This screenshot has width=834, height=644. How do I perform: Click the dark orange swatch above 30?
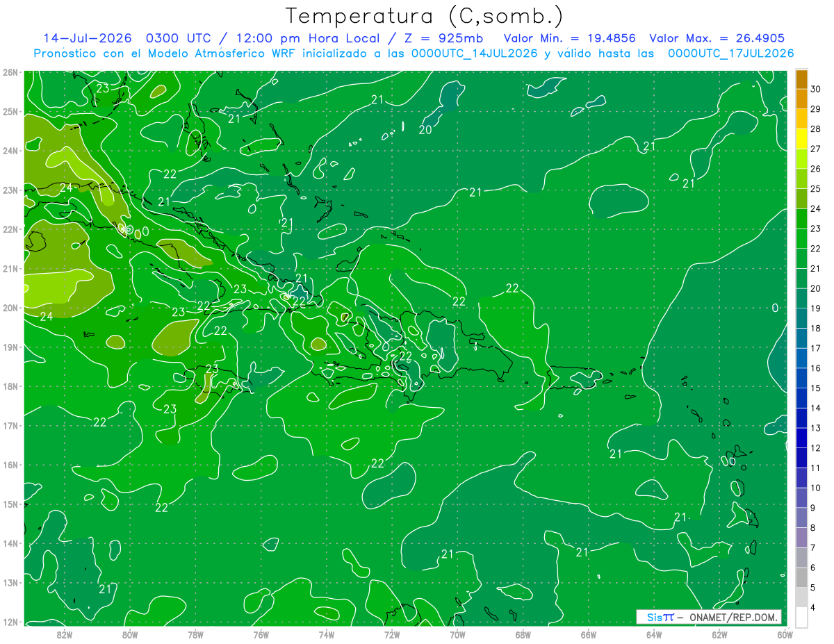point(801,79)
